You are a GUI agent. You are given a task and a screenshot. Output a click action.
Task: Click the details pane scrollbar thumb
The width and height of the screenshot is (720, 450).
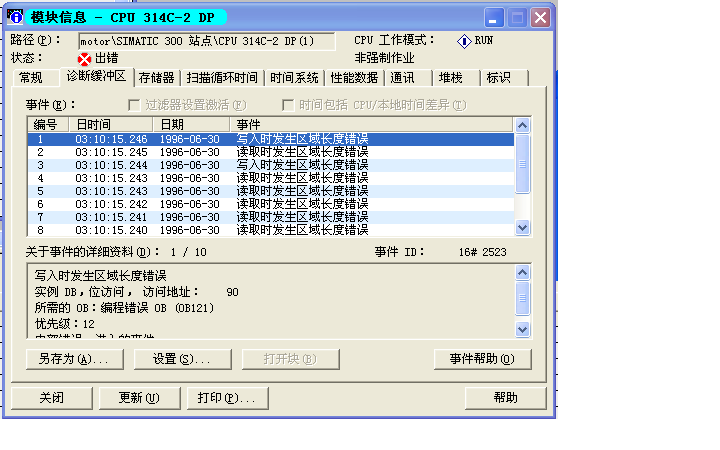523,298
